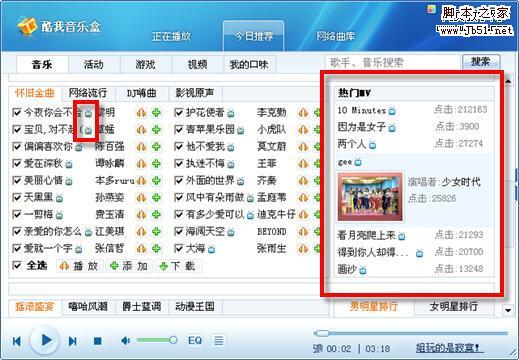
Task: Click MV icon next to 护花使者
Action: [x=231, y=114]
